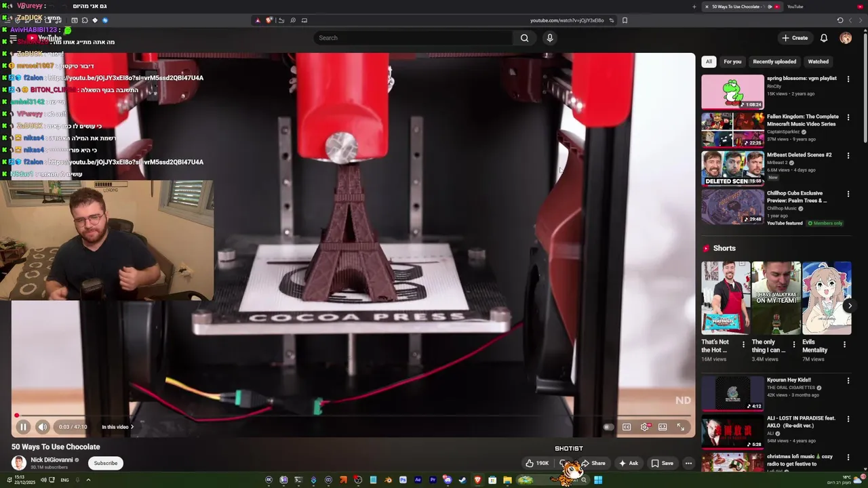Select the Watched filter chip
This screenshot has height=488, width=868.
pos(818,62)
